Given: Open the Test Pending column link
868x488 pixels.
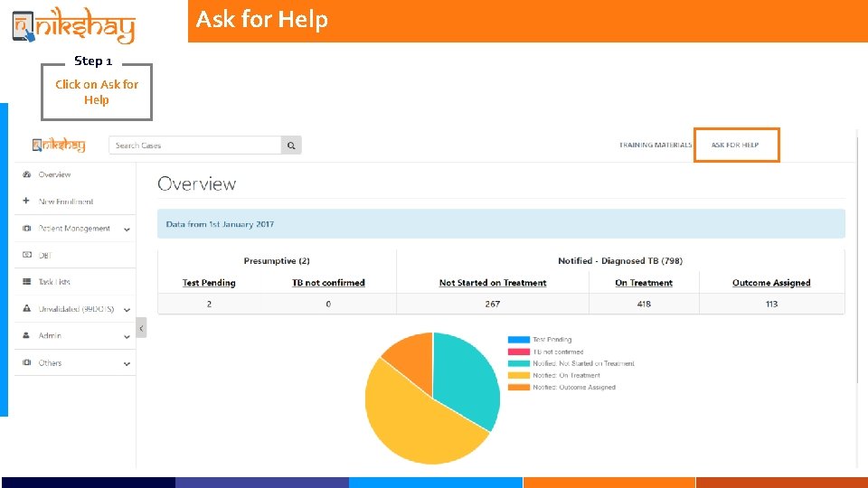Looking at the screenshot, I should tap(209, 283).
